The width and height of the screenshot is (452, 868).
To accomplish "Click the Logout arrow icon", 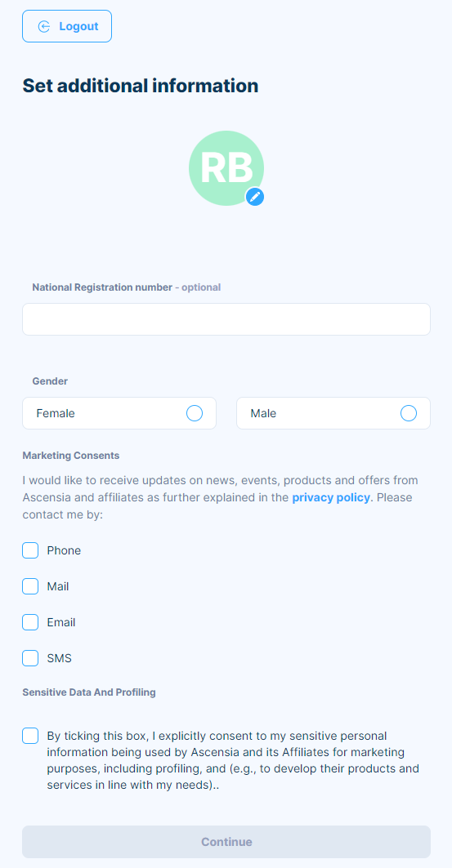I will click(44, 26).
